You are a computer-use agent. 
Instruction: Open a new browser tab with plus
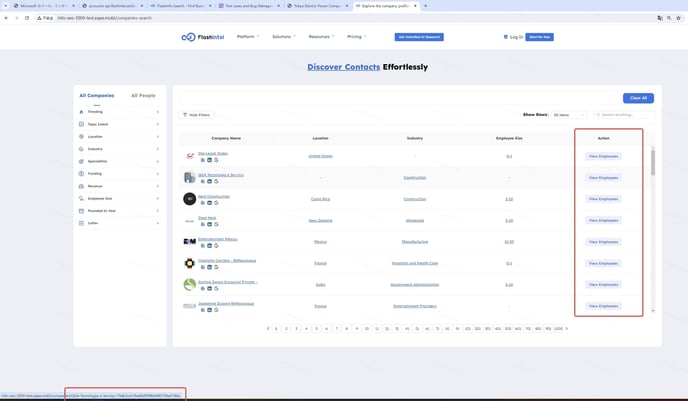(425, 6)
